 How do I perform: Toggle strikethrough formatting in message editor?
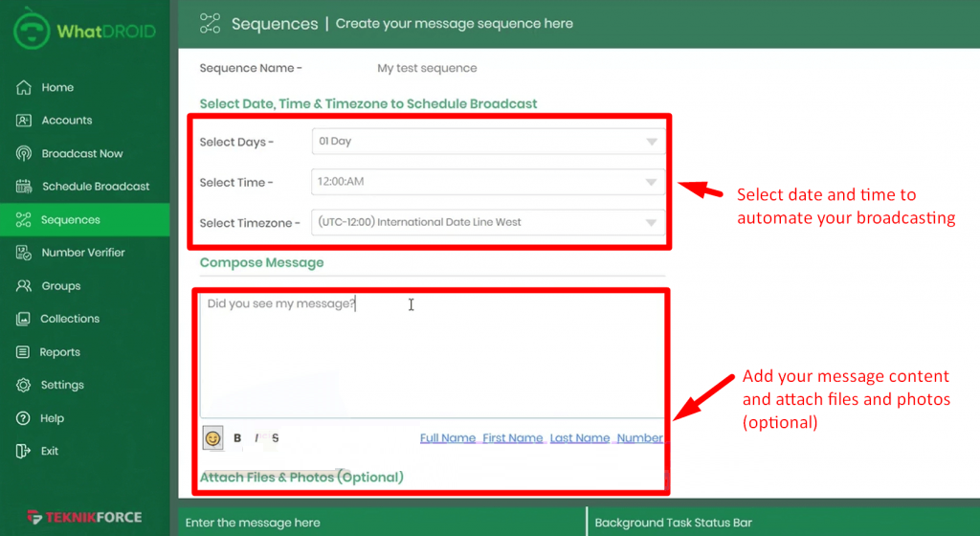(276, 438)
